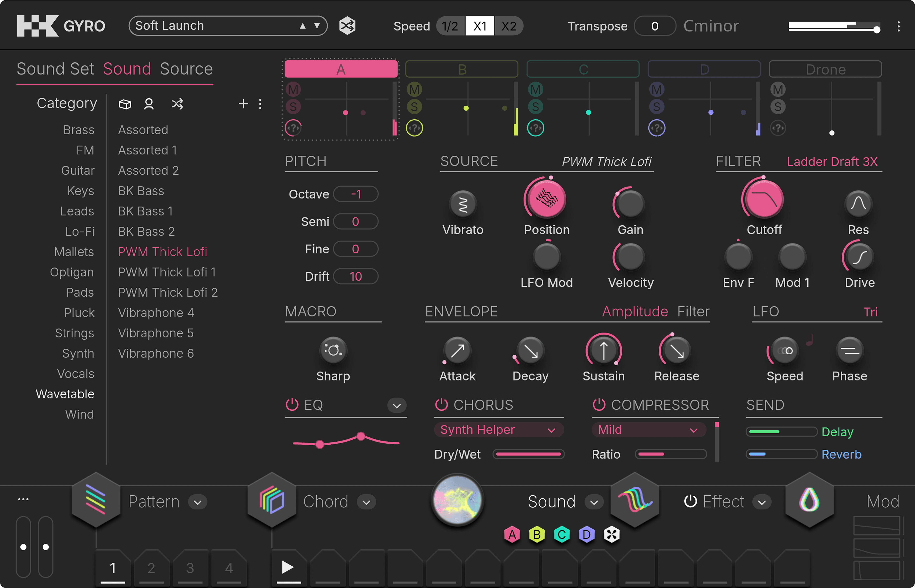Open the Synth Helper chorus dropdown
The image size is (915, 588).
pyautogui.click(x=498, y=430)
